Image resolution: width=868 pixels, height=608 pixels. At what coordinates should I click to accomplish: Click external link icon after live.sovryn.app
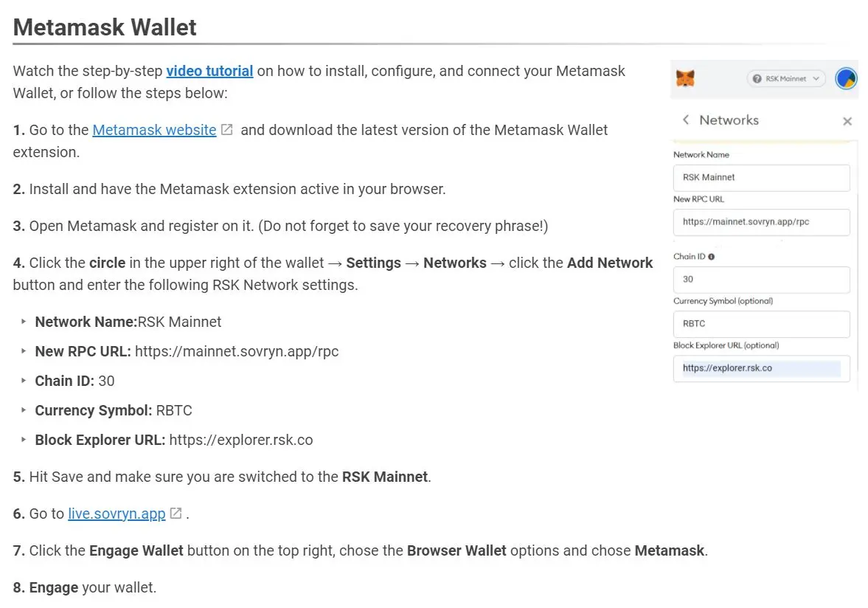coord(176,514)
